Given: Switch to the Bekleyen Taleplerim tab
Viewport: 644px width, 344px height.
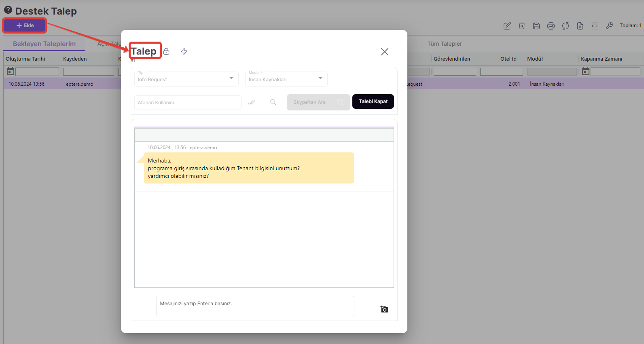Looking at the screenshot, I should tap(44, 44).
